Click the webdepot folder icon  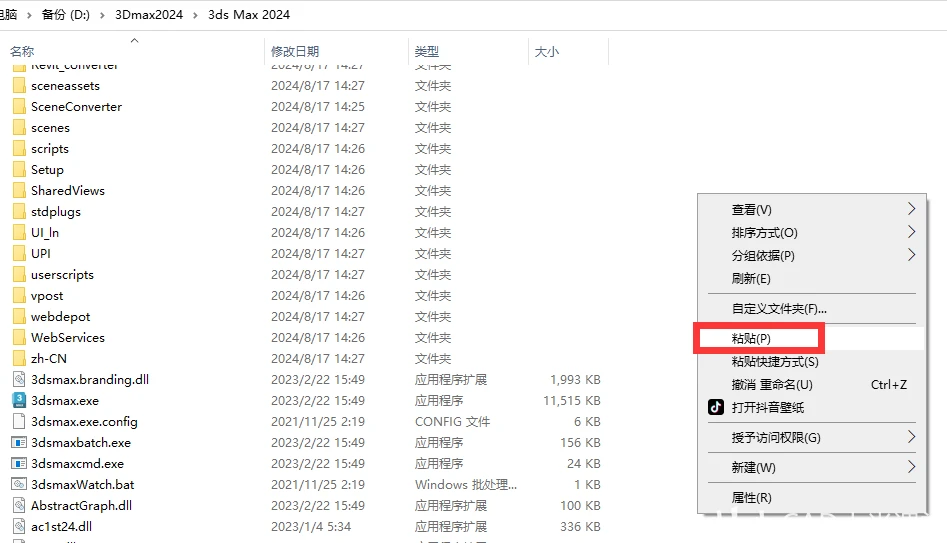click(19, 316)
